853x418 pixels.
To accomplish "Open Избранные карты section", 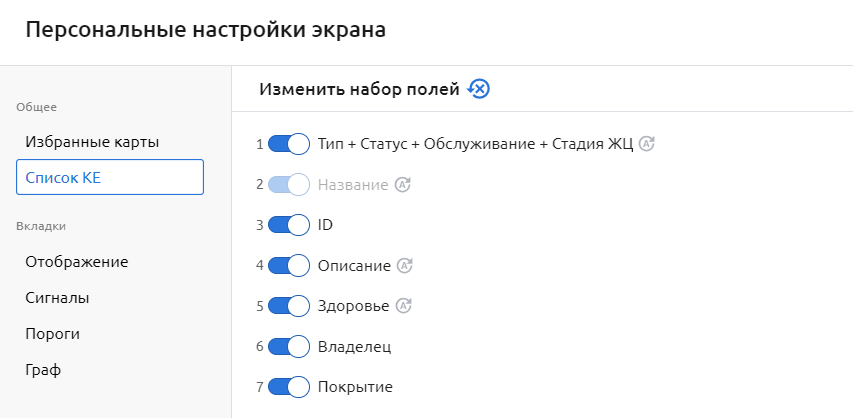I will pyautogui.click(x=92, y=142).
